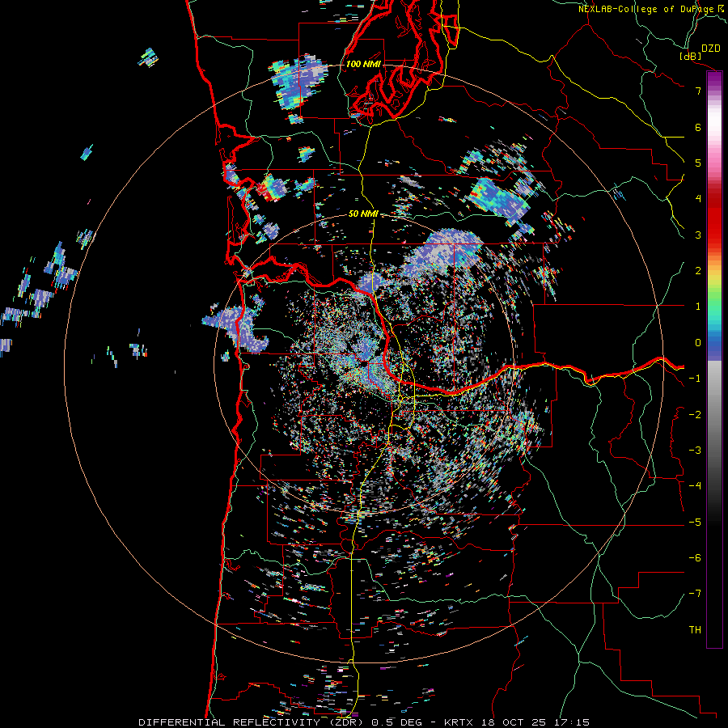Image resolution: width=728 pixels, height=728 pixels.
Task: Click the 1 tick on the color scale
Action: 698,307
